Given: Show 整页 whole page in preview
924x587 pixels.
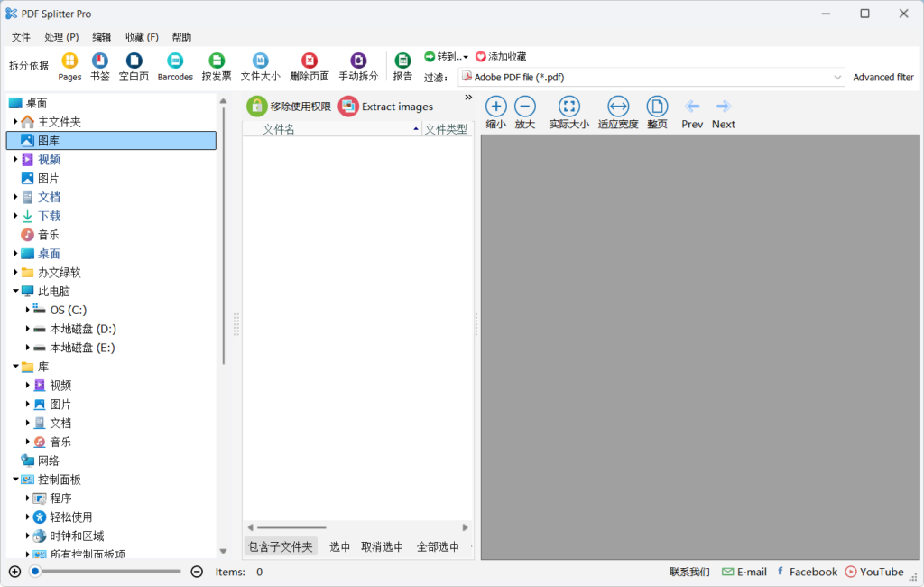Looking at the screenshot, I should point(657,113).
